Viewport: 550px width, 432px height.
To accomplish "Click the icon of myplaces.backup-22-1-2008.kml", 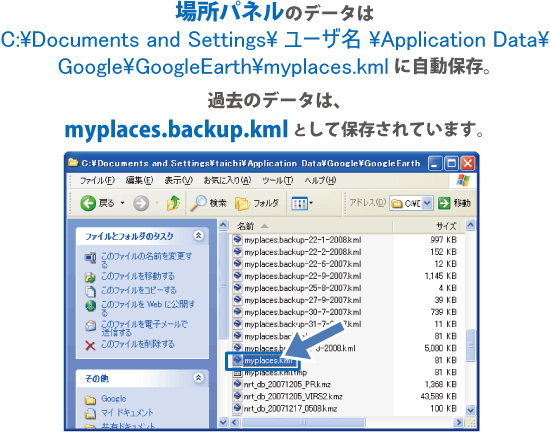I will point(237,239).
